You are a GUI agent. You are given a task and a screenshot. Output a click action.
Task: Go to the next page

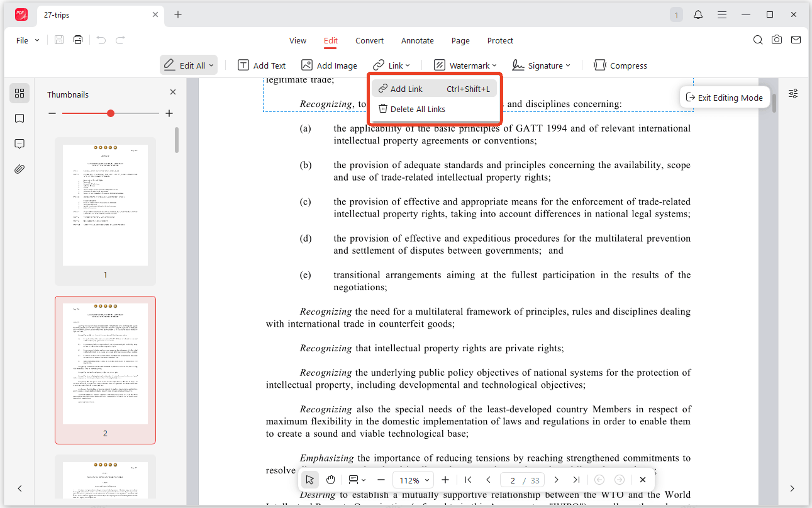[556, 480]
